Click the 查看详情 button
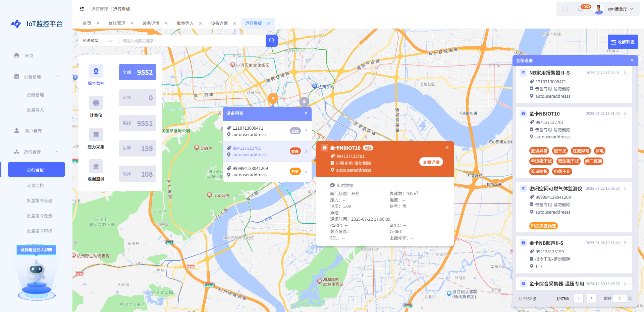 pos(431,162)
